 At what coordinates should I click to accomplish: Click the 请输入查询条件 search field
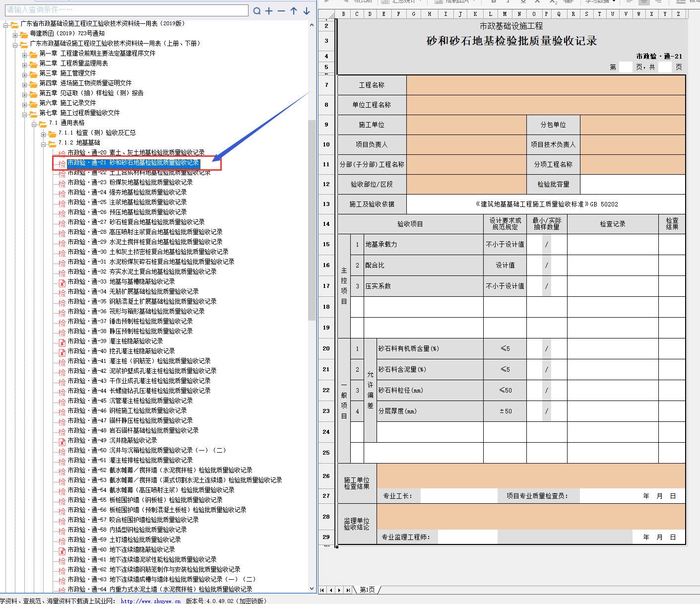point(127,10)
